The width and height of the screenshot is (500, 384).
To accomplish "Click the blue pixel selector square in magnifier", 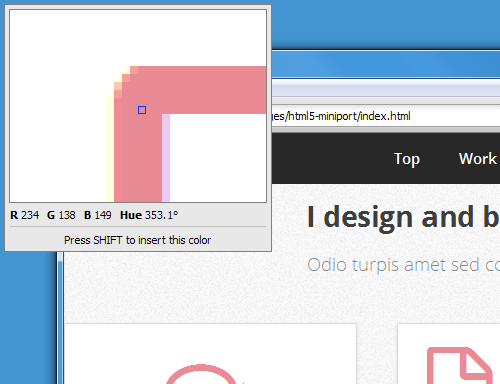I will click(142, 110).
